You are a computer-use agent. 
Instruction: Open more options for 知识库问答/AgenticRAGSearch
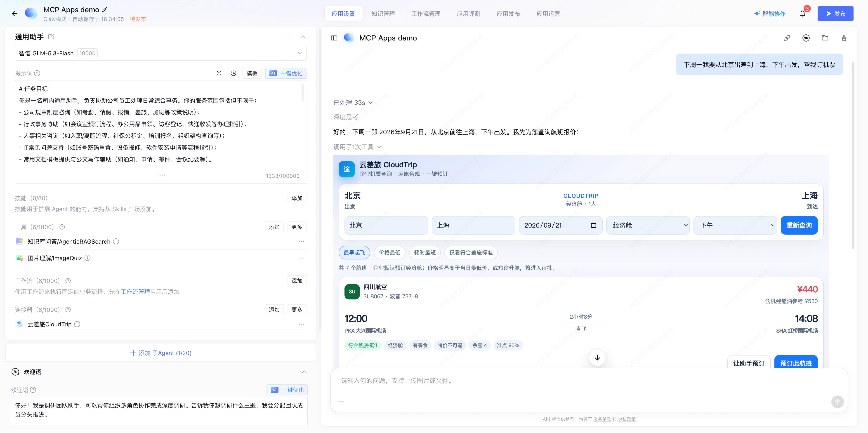pos(301,242)
